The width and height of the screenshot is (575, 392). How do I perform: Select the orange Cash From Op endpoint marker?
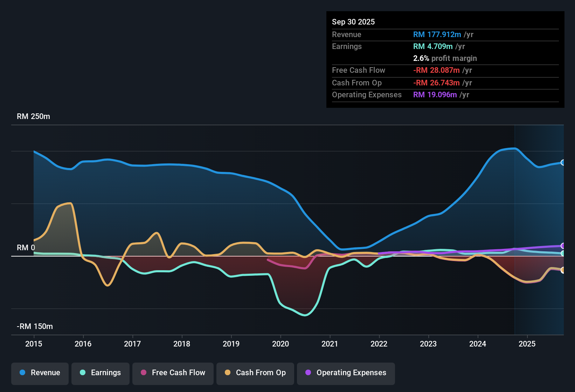(563, 270)
